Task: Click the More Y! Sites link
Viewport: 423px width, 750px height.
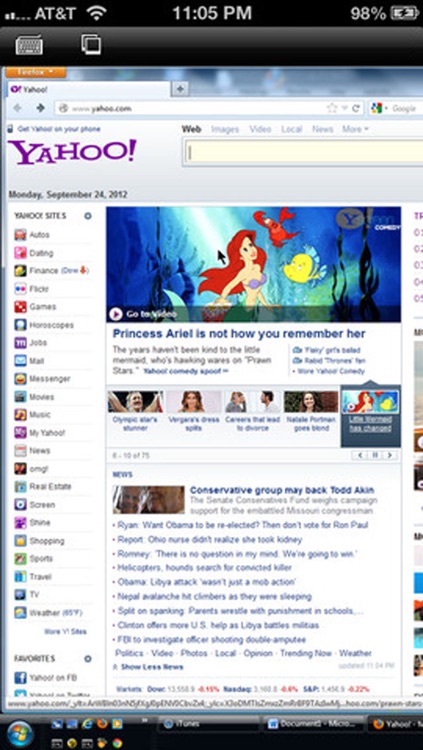Action: (x=66, y=631)
